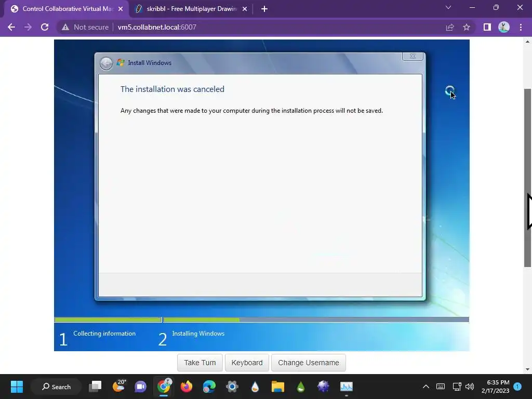Click the Windows logo in Install Windows title
Screen dimensions: 532x399
pos(121,62)
